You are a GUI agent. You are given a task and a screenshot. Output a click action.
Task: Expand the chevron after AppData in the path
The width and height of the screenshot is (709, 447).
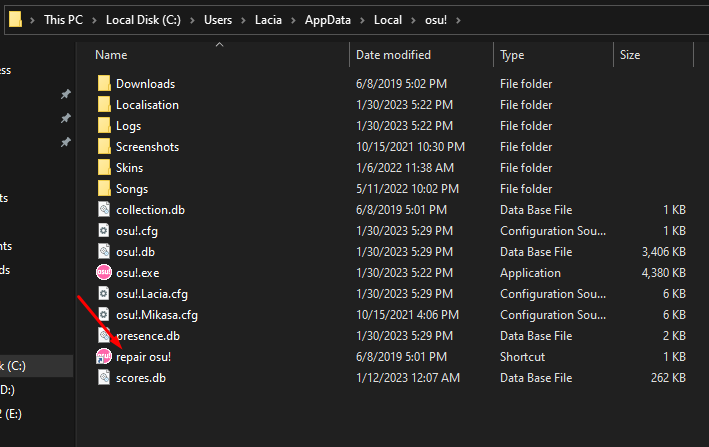click(362, 20)
